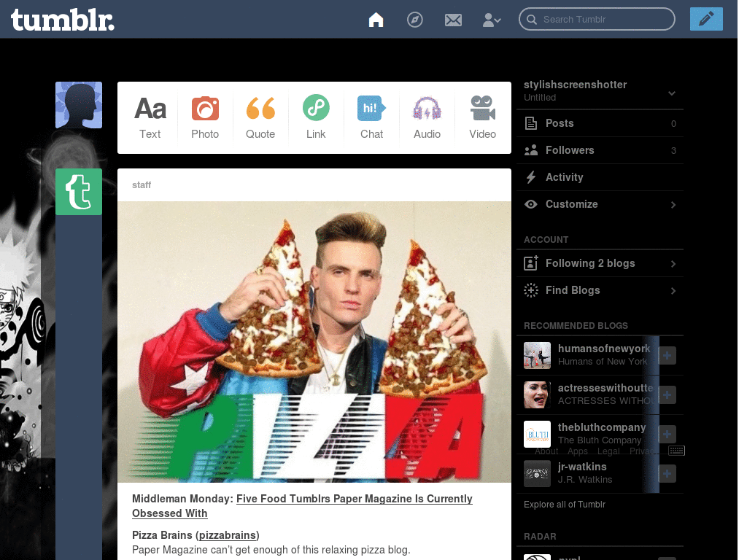Click the Find Blogs chevron
747x560 pixels.
point(673,291)
